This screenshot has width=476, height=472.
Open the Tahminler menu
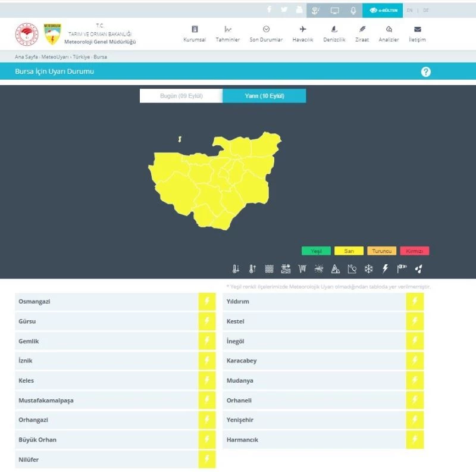227,34
